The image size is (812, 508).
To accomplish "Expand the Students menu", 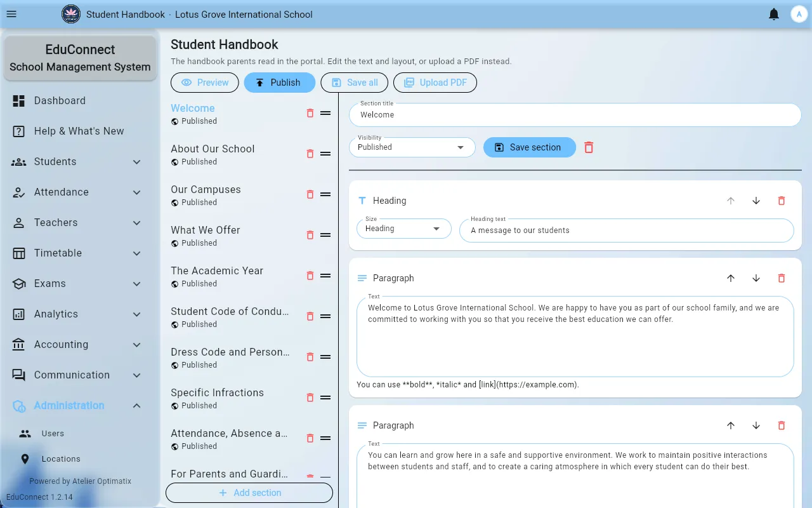I will pyautogui.click(x=79, y=162).
